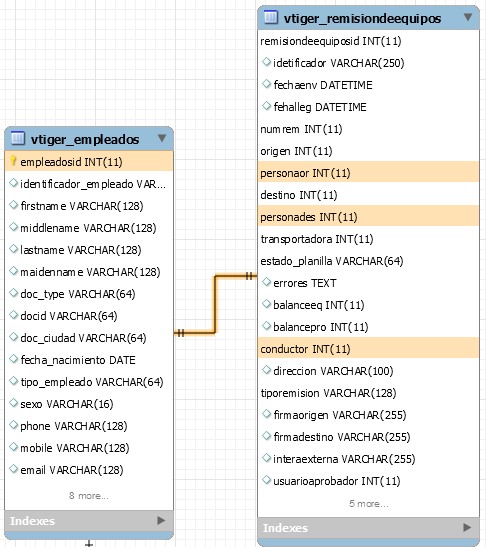
Task: Click diamond icon beside maidenname
Action: [14, 271]
